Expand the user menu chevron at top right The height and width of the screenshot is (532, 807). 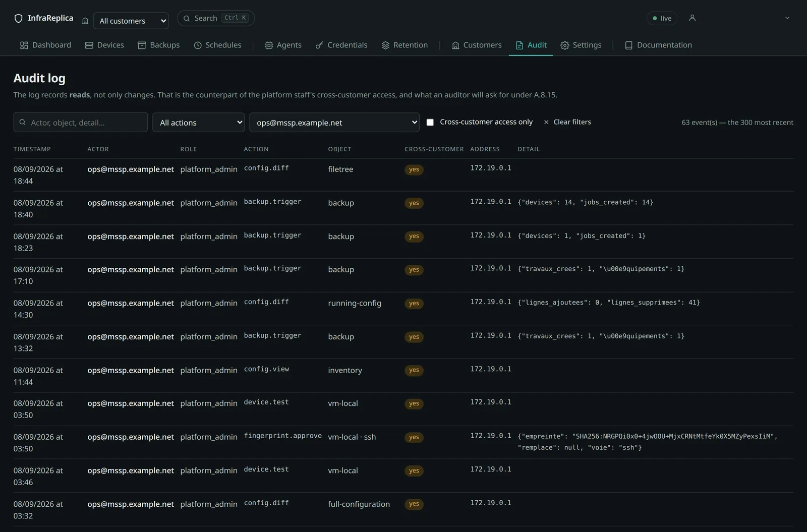pos(787,18)
